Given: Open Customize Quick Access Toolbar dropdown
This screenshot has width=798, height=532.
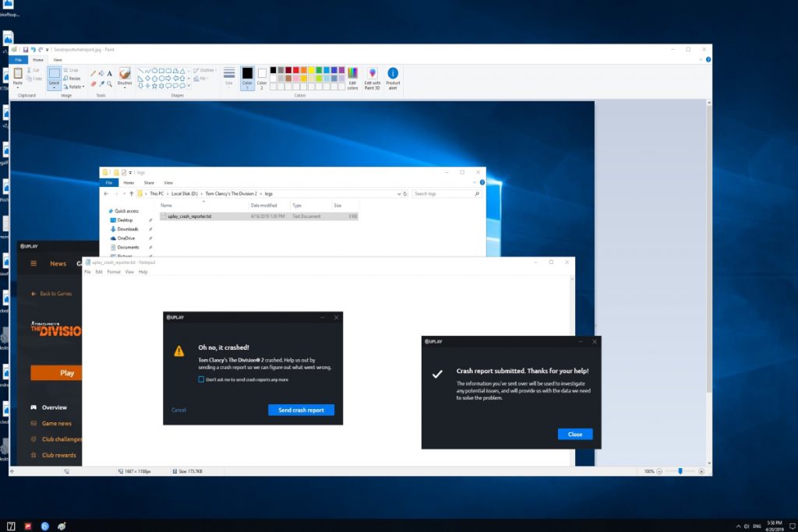Looking at the screenshot, I should (48, 50).
